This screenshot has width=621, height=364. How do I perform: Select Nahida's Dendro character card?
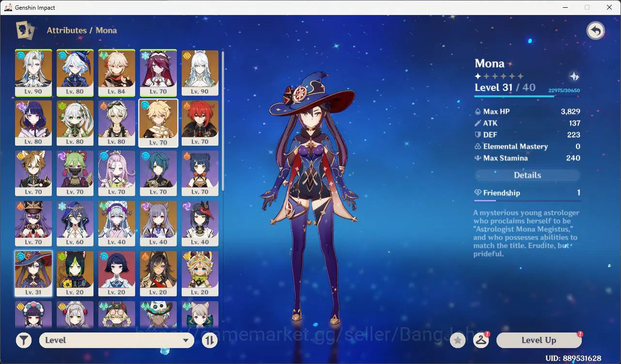click(75, 123)
